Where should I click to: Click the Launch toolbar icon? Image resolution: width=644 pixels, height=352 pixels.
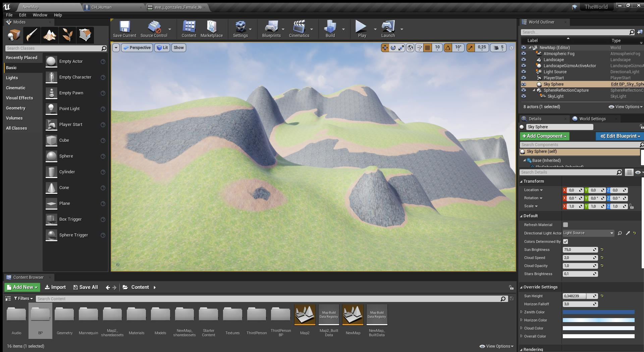click(388, 29)
